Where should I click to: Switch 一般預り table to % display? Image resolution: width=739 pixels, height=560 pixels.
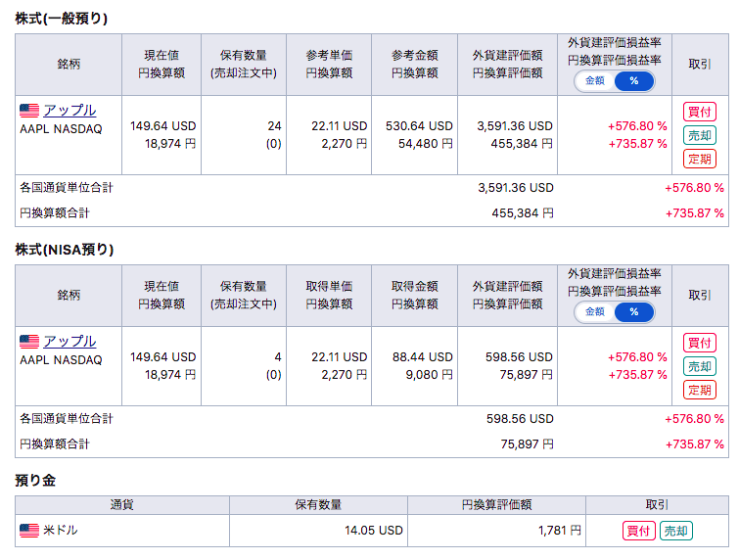(633, 81)
